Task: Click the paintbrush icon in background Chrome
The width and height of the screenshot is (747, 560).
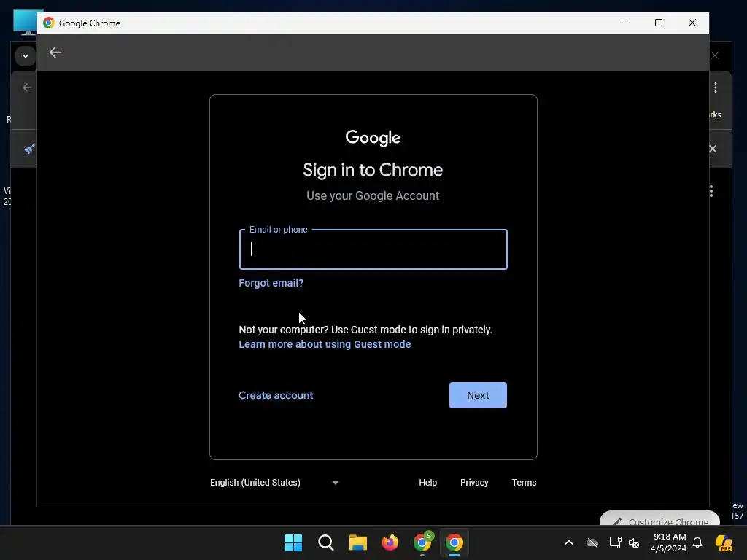Action: point(29,149)
